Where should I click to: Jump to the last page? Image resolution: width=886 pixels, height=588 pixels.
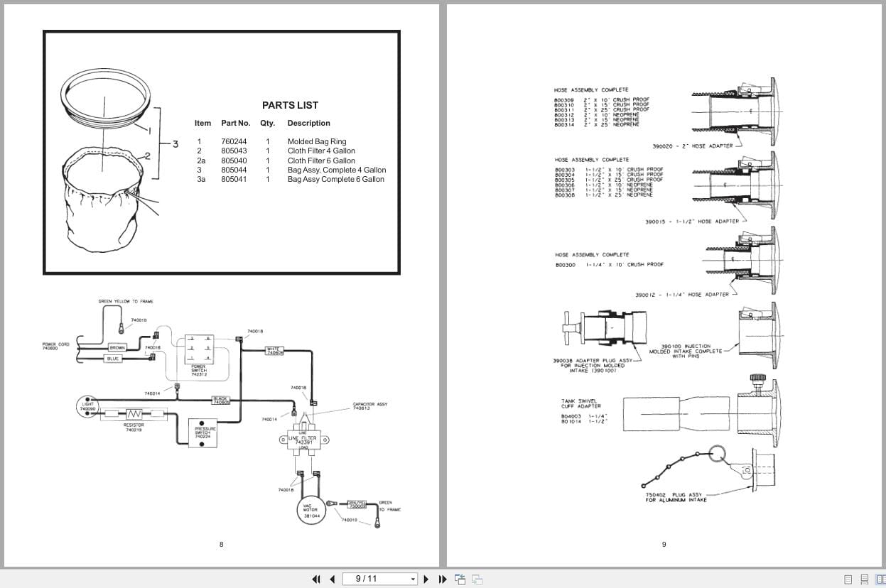coord(443,579)
